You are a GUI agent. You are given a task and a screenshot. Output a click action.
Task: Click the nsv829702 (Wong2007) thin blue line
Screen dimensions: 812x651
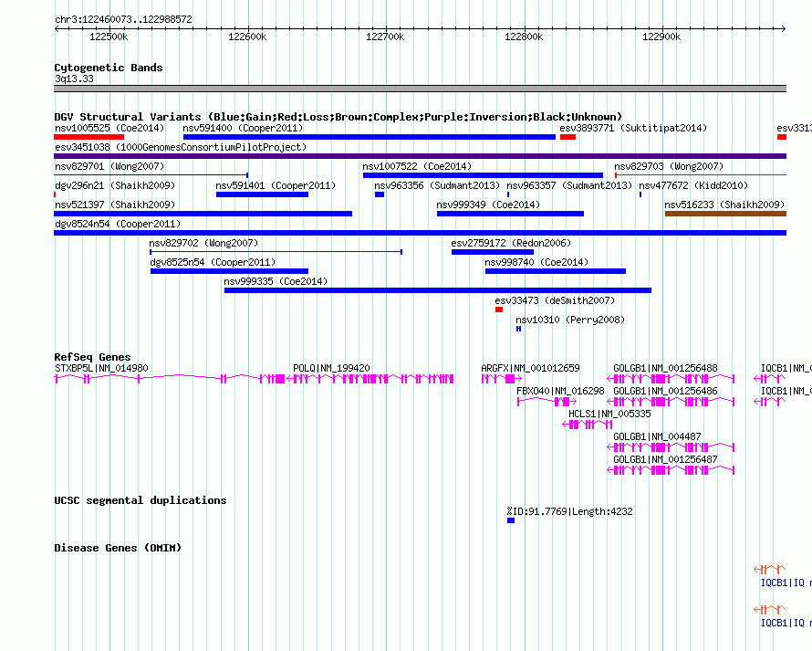[x=276, y=252]
